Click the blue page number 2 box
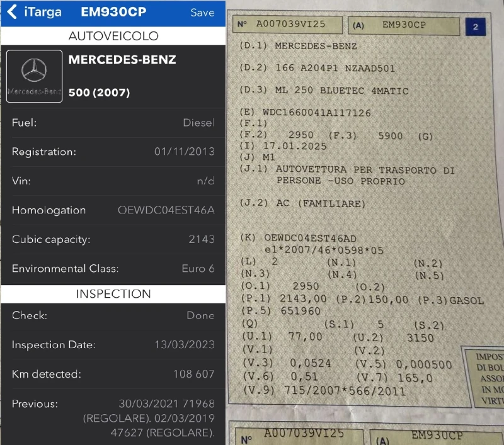The height and width of the screenshot is (445, 504). click(476, 26)
